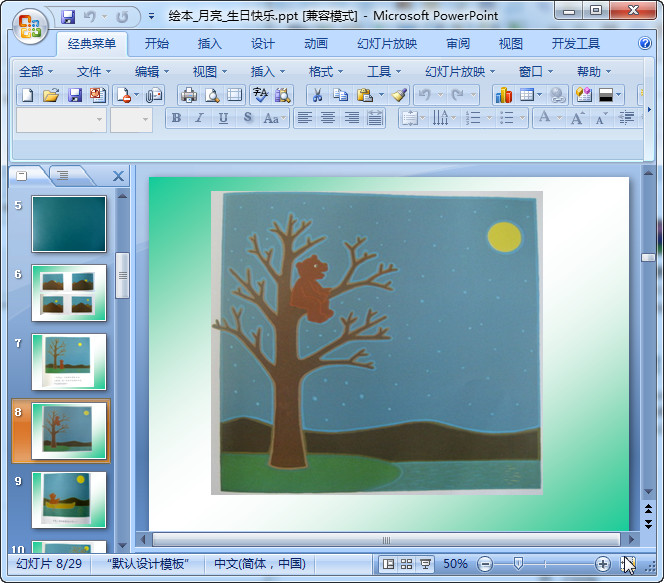The width and height of the screenshot is (664, 583).
Task: Switch to the 开始 ribbon tab
Action: (157, 44)
